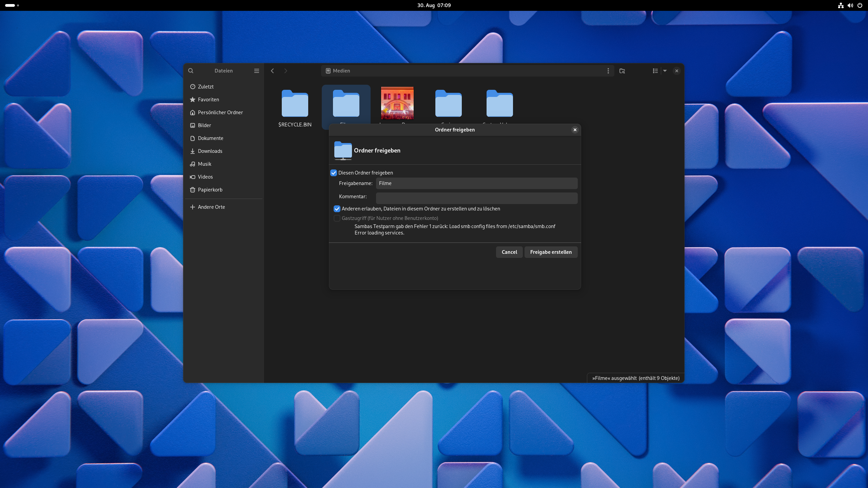Select Downloads in the sidebar
The image size is (868, 488).
click(x=210, y=151)
